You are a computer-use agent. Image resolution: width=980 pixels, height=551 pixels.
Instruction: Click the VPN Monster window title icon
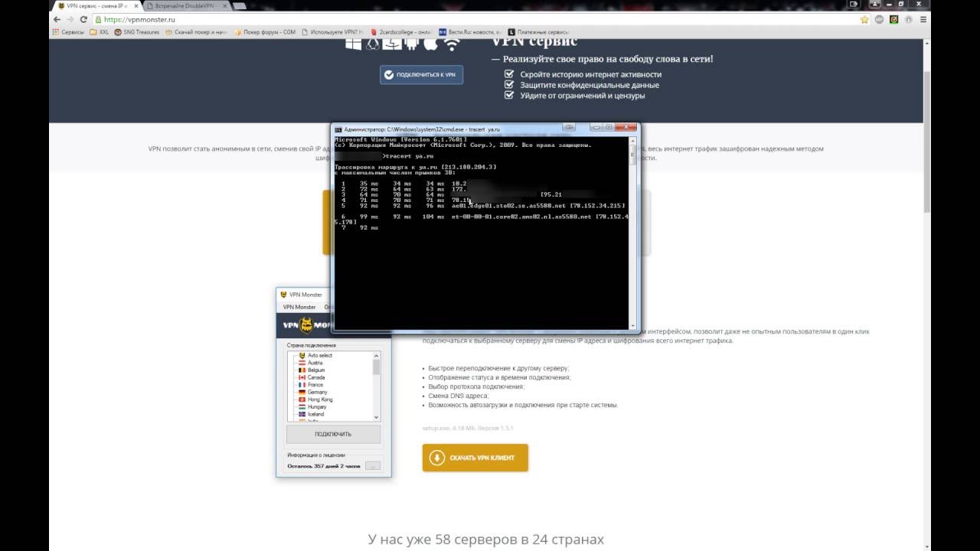[x=283, y=295]
